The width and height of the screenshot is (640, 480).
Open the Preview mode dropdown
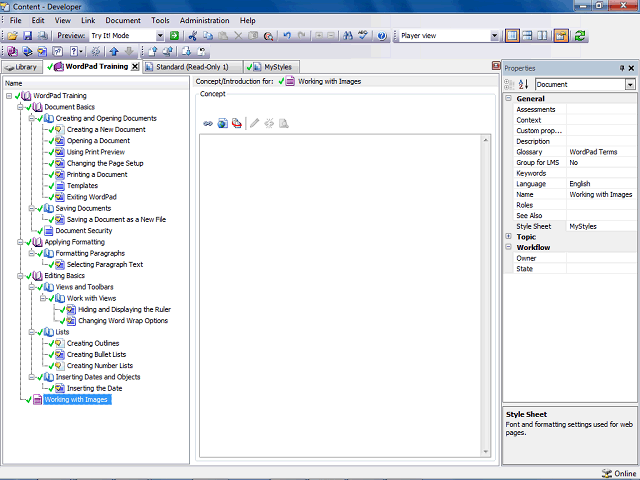point(160,36)
